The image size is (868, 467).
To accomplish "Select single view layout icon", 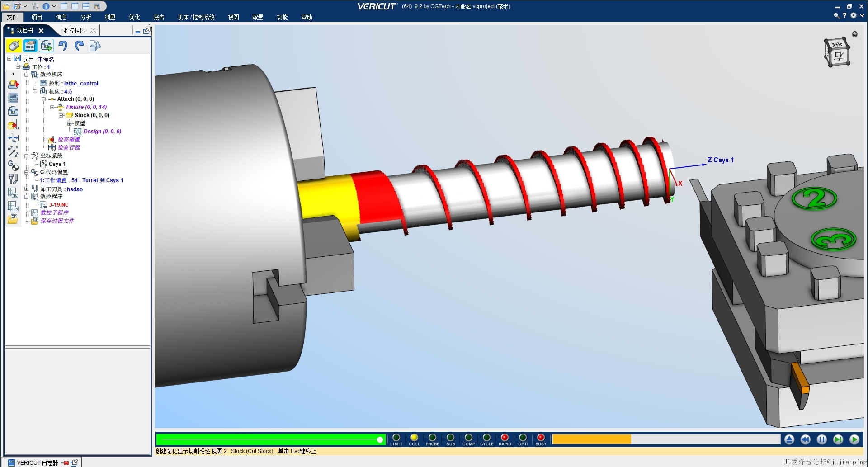I will point(64,6).
